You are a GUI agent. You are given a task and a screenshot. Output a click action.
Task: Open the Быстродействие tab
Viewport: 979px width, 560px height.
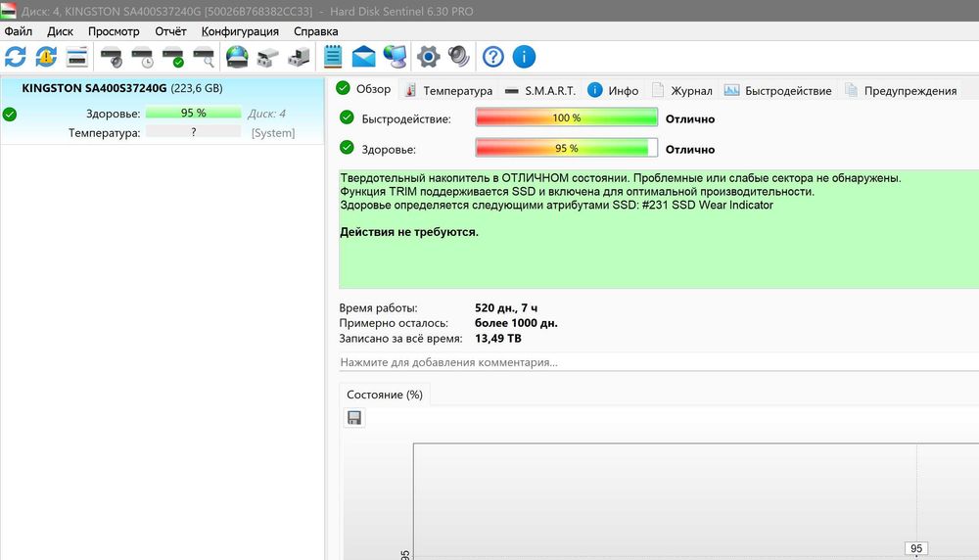tap(778, 90)
